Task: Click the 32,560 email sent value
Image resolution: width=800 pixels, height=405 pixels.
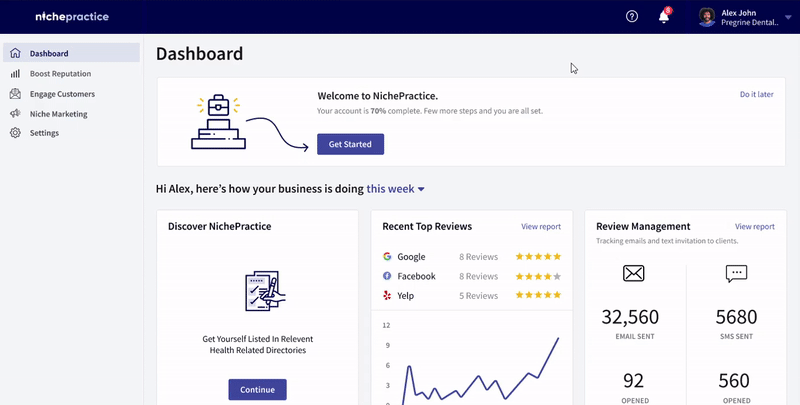Action: click(x=630, y=317)
